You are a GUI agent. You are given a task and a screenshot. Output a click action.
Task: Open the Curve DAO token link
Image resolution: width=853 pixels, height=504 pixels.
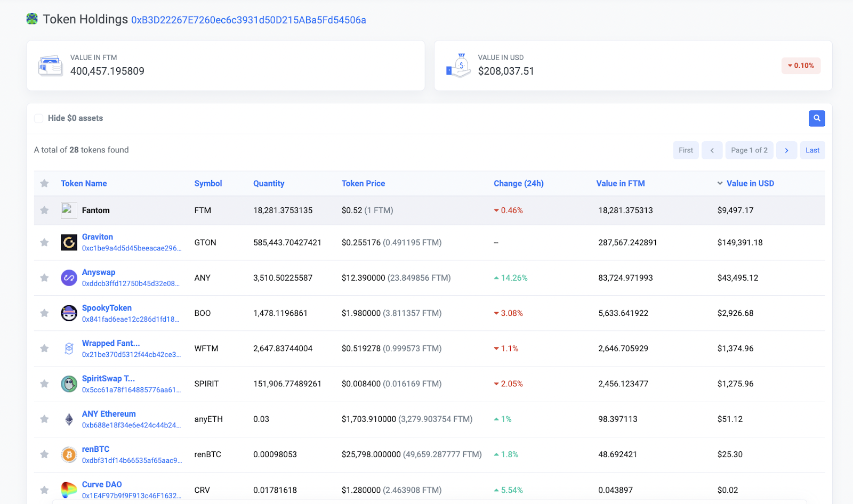tap(102, 484)
